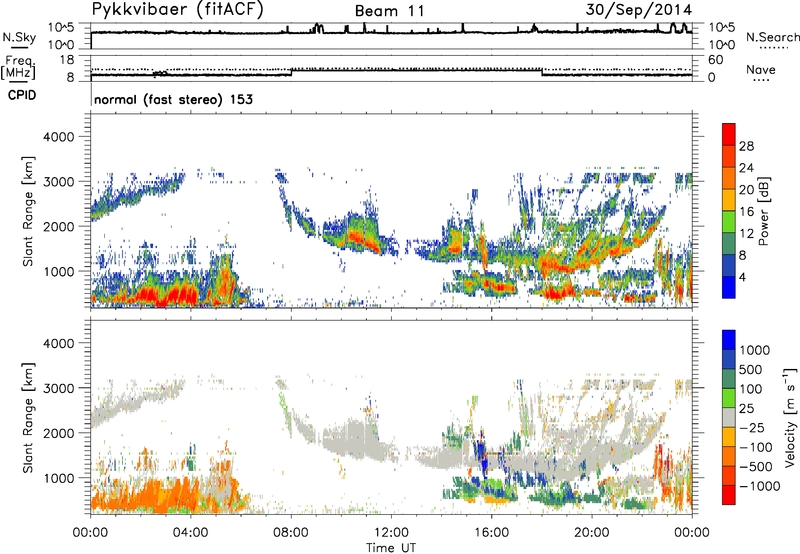This screenshot has height=554, width=800.
Task: Click the '500' value on Velocity color bar
Action: click(753, 370)
